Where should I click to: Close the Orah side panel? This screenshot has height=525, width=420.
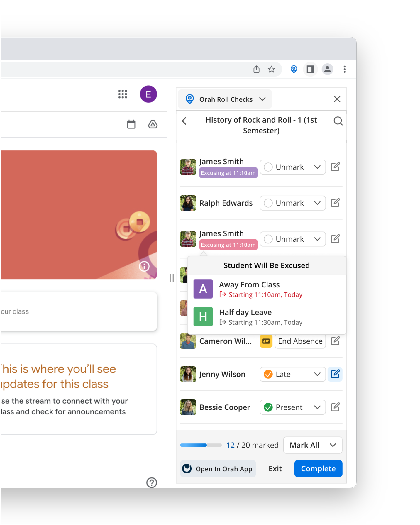point(337,99)
